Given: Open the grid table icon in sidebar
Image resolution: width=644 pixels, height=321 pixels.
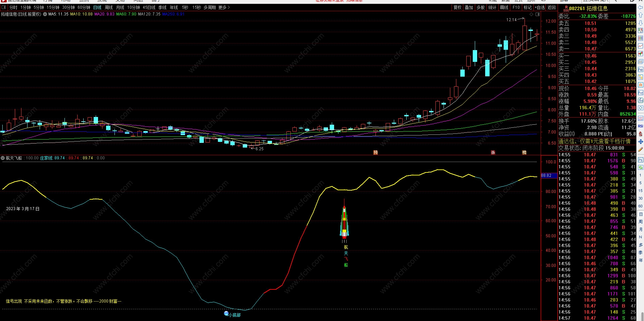Looking at the screenshot, I should [x=641, y=38].
